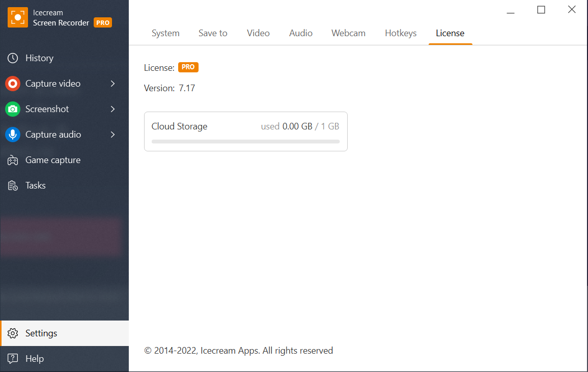Open the Webcam tab
Image resolution: width=588 pixels, height=372 pixels.
pos(348,33)
